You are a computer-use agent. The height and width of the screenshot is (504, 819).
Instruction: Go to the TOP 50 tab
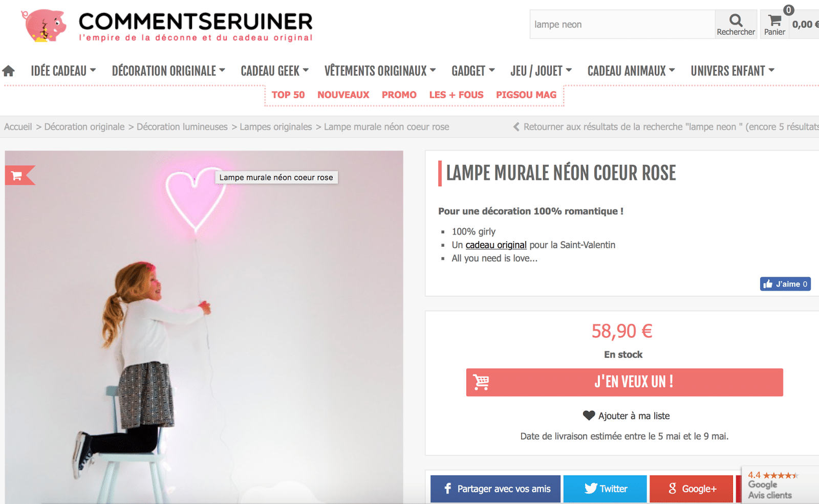pos(288,95)
